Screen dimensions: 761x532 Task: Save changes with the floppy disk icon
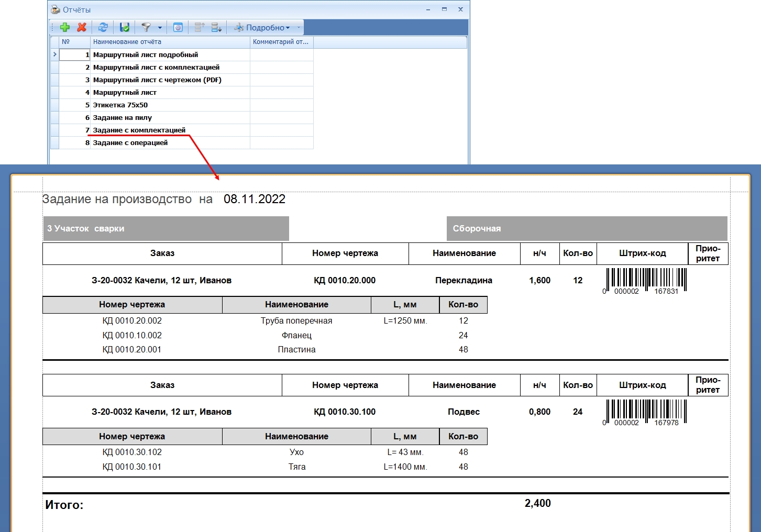125,27
